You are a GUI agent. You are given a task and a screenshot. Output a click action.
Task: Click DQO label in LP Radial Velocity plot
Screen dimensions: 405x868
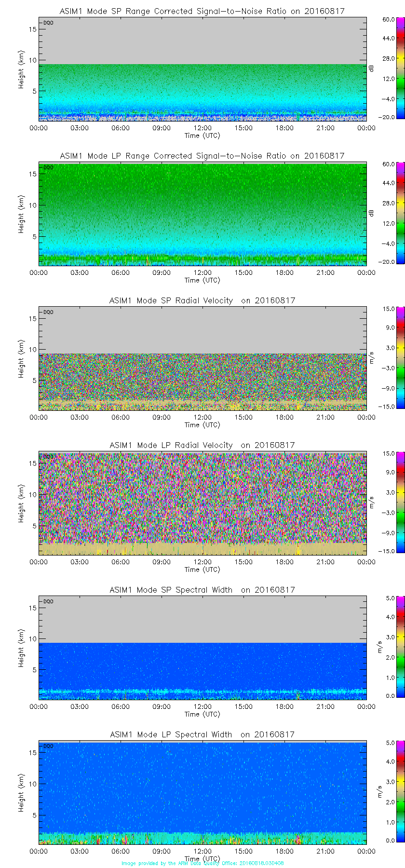tap(48, 457)
